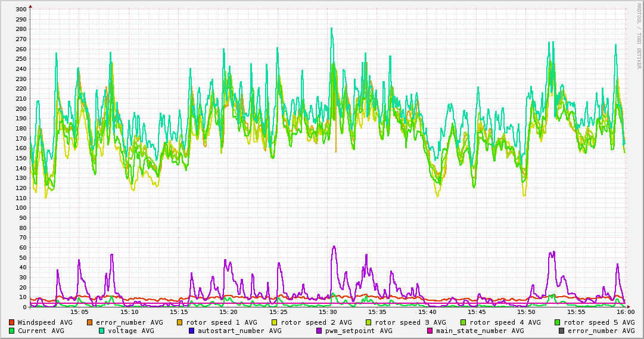The image size is (644, 339).
Task: Select the 'rotor speed 1 AVG' legend text
Action: tap(222, 322)
